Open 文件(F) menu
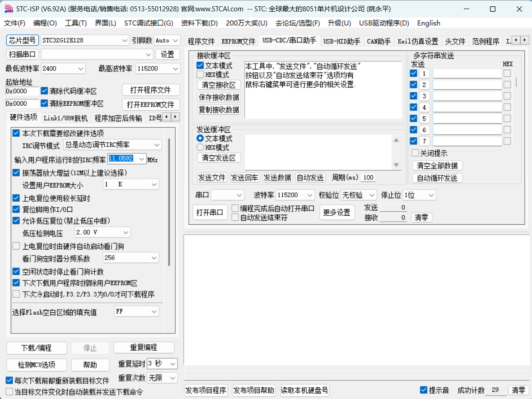Screen dimensions: 532x399 pos(14,23)
